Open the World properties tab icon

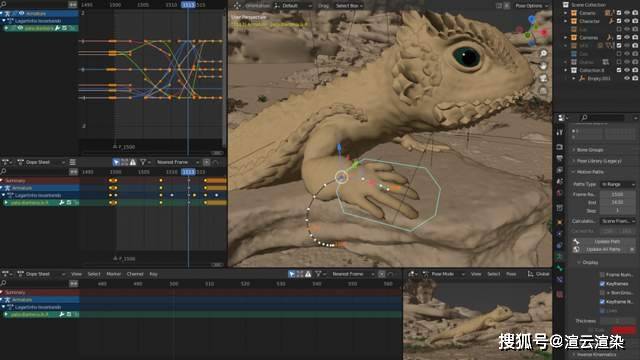pos(560,192)
